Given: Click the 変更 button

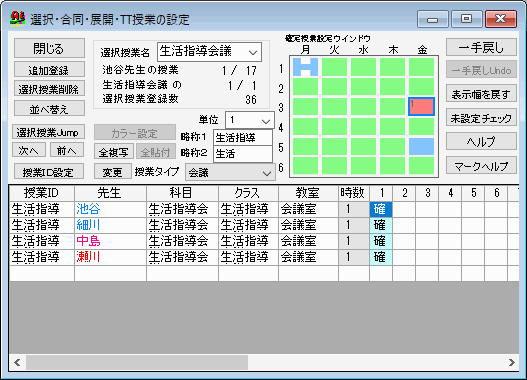Looking at the screenshot, I should [113, 172].
